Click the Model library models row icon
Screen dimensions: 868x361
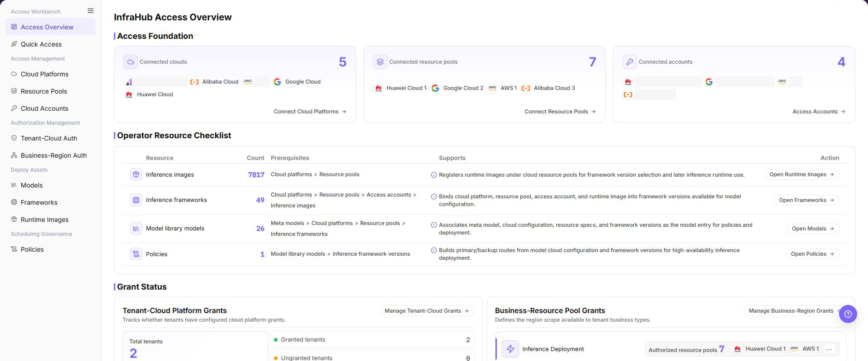(x=136, y=229)
